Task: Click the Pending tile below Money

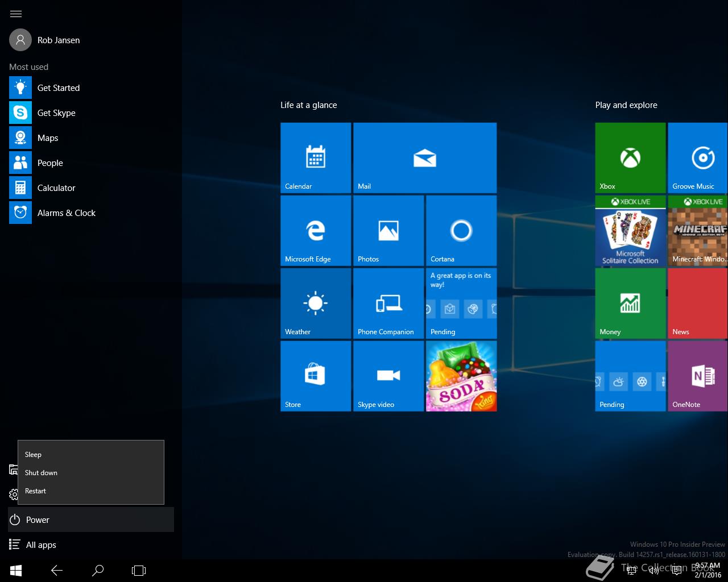Action: tap(630, 376)
